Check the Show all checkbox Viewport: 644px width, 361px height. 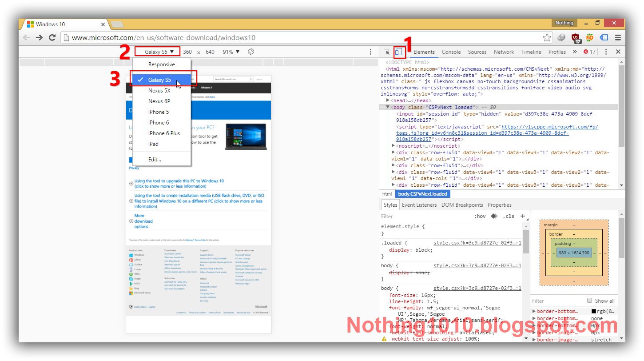(589, 301)
